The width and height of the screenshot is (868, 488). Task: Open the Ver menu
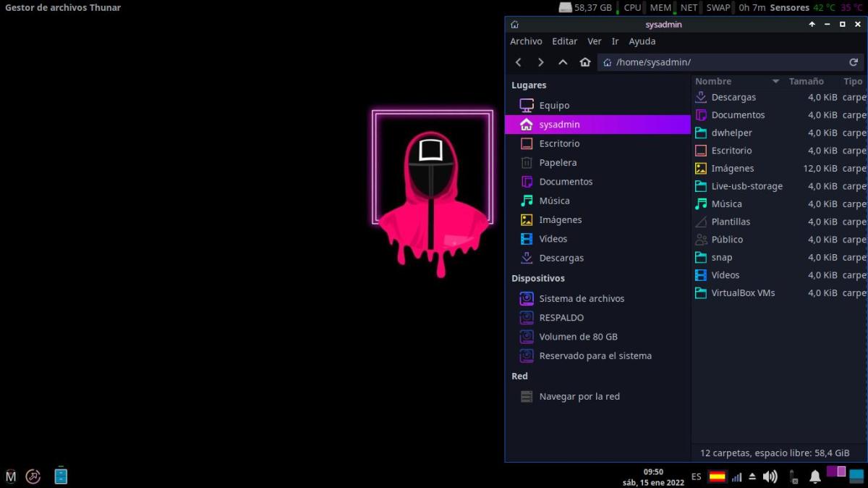[x=594, y=41]
